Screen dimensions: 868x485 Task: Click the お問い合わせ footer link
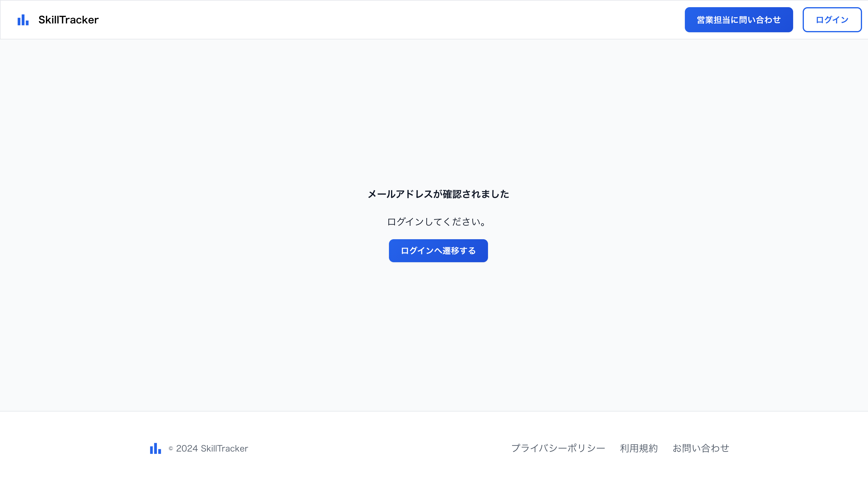pyautogui.click(x=701, y=448)
